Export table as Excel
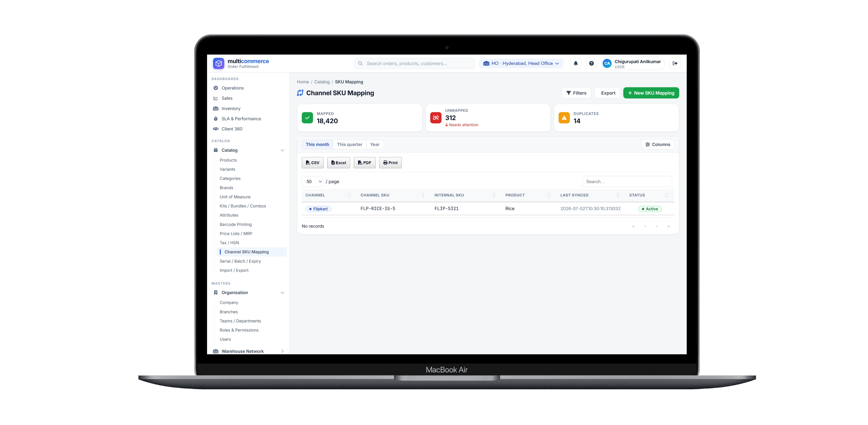The height and width of the screenshot is (425, 868). tap(338, 162)
